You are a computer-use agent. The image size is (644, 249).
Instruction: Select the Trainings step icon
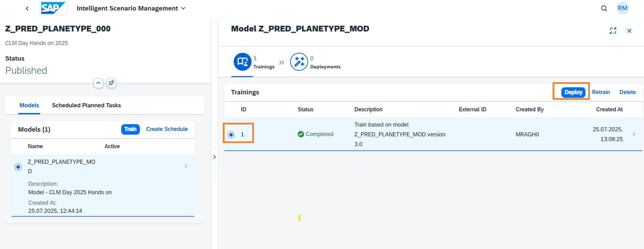pyautogui.click(x=242, y=62)
